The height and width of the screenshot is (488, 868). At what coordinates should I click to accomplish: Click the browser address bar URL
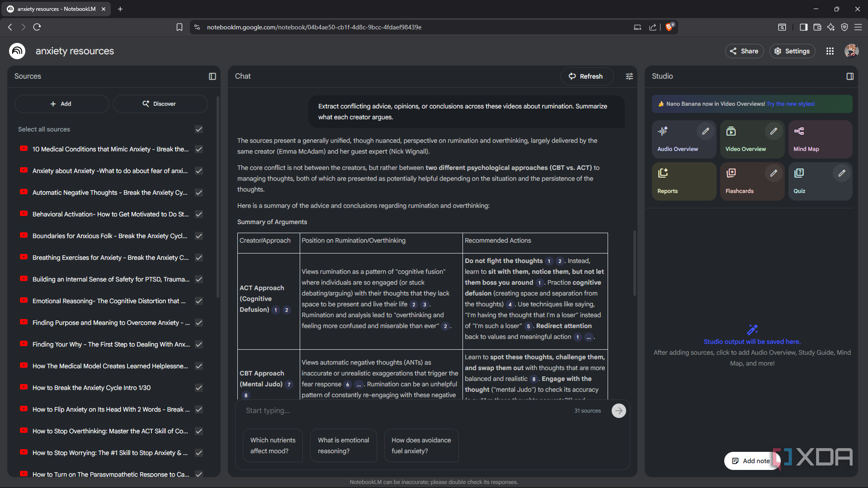tap(314, 27)
